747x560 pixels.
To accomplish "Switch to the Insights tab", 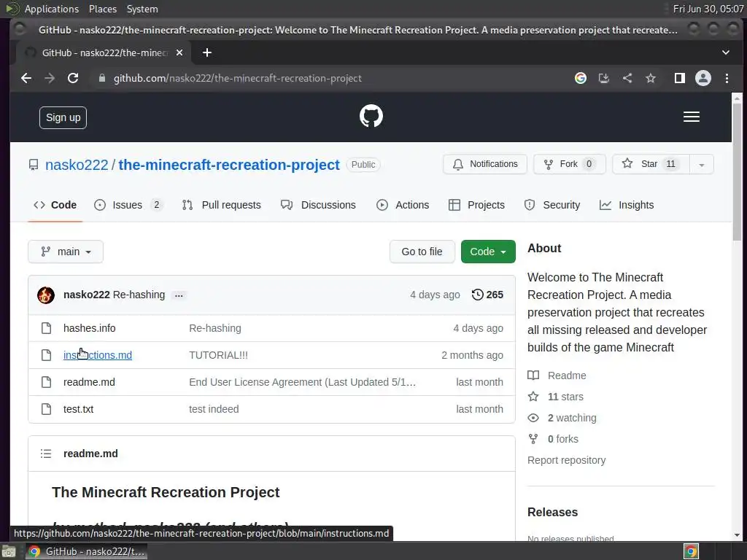I will pos(627,205).
